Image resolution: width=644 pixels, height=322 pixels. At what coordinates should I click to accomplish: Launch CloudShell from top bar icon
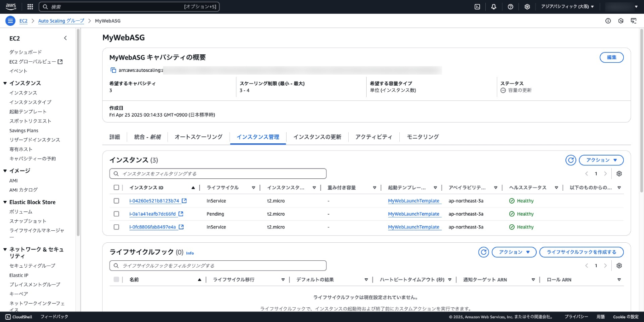click(477, 7)
